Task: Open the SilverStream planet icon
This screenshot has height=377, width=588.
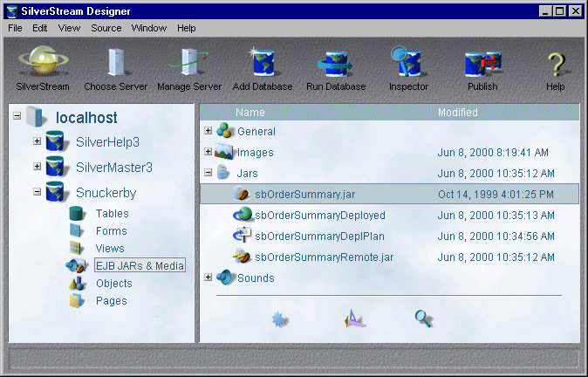Action: pyautogui.click(x=43, y=60)
